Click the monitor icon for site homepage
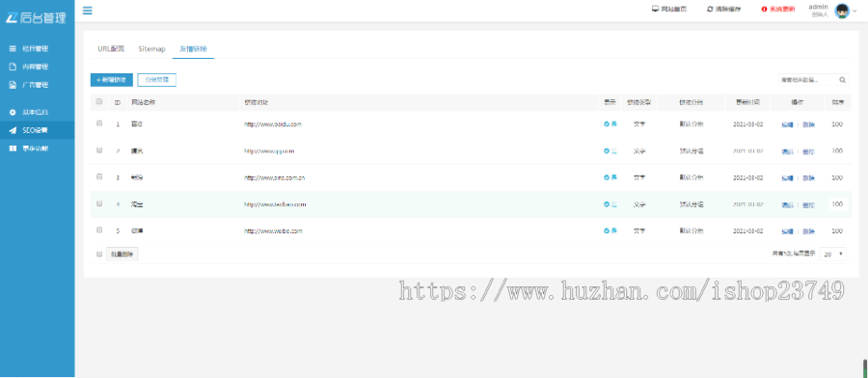This screenshot has width=868, height=378. pos(656,9)
